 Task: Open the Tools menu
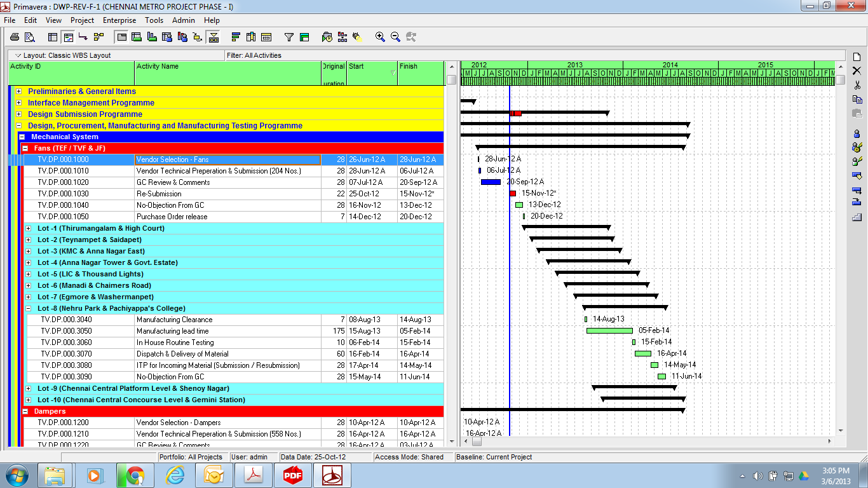click(154, 20)
